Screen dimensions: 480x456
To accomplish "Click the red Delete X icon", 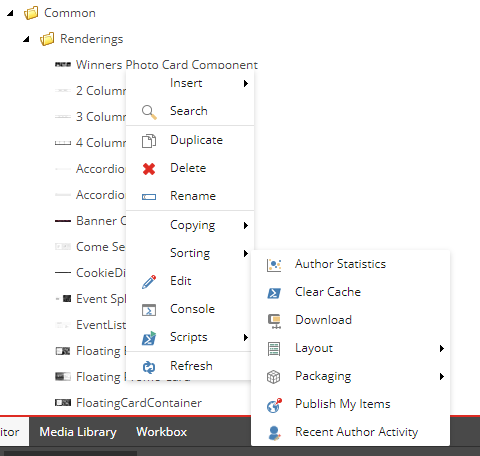I will [149, 169].
